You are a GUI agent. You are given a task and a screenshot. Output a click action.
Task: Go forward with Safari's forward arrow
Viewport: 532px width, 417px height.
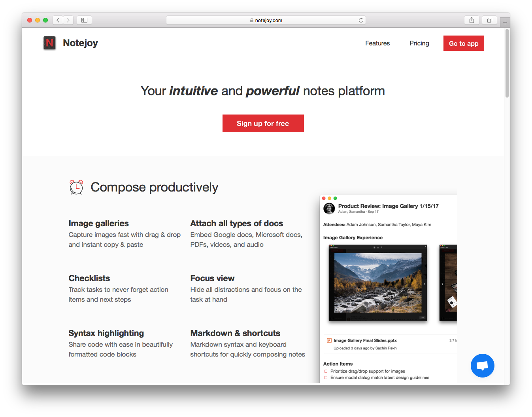click(x=68, y=20)
